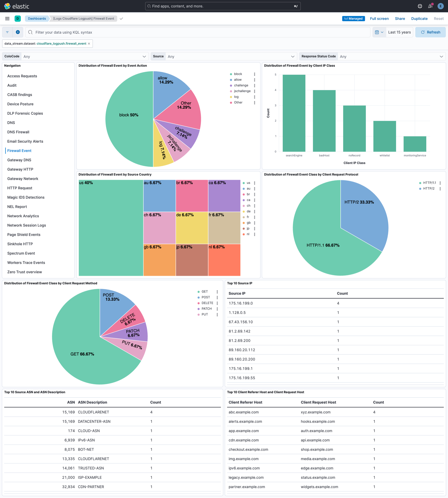Image resolution: width=448 pixels, height=498 pixels.
Task: Open the newsfeed notifications icon
Action: (430, 6)
